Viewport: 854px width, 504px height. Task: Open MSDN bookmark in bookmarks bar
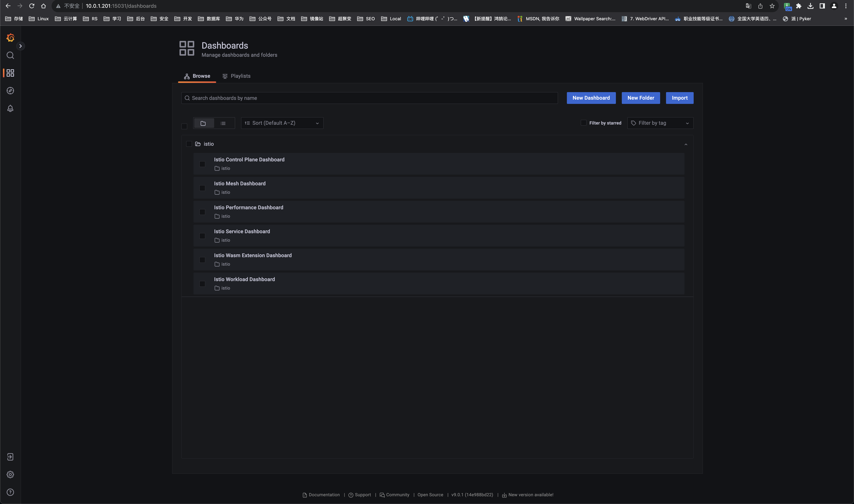click(x=538, y=19)
